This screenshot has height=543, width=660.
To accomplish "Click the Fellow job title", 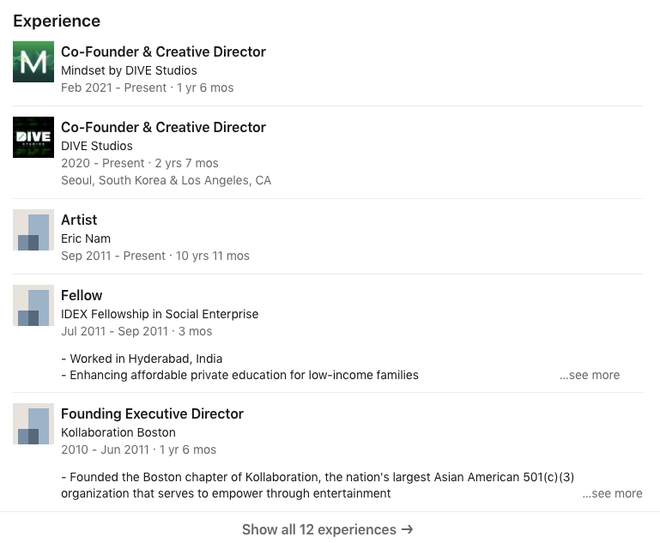I will [82, 295].
